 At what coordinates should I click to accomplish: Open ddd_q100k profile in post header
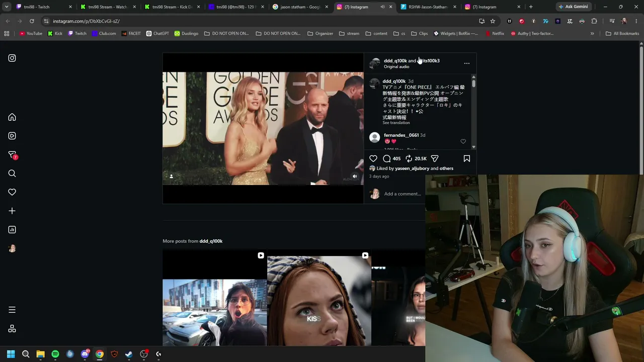pos(395,61)
